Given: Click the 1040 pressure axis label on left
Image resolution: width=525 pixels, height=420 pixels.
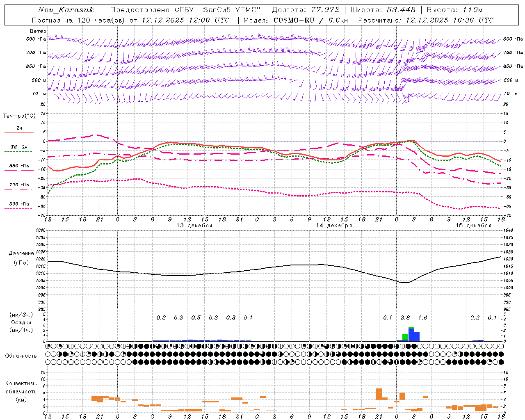Looking at the screenshot, I should [41, 230].
